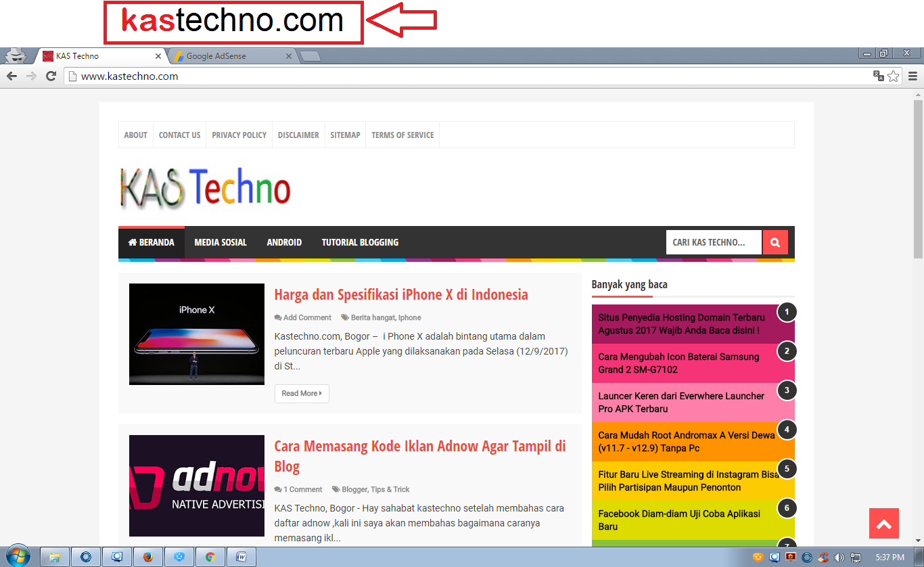This screenshot has width=924, height=567.
Task: Launch Firefox from the taskbar
Action: pyautogui.click(x=147, y=557)
